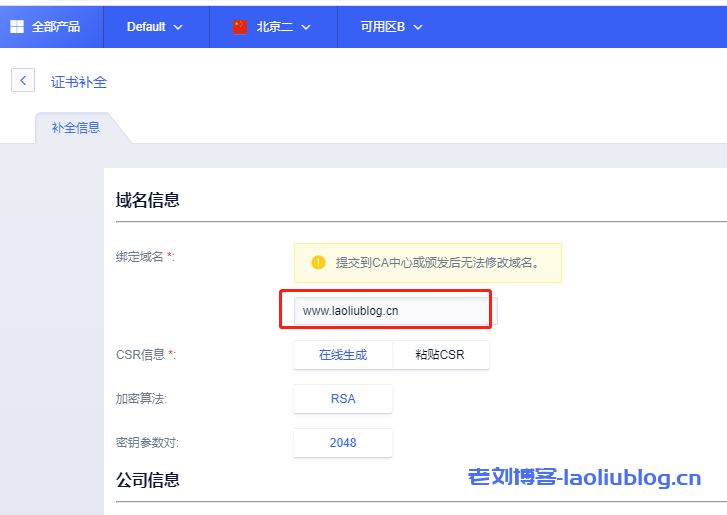The image size is (727, 515).
Task: Switch to the 补全信息 tab
Action: (76, 128)
